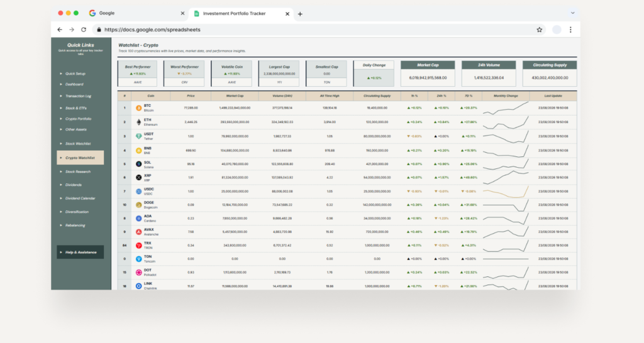
Task: Click the XRP logo icon
Action: 139,178
